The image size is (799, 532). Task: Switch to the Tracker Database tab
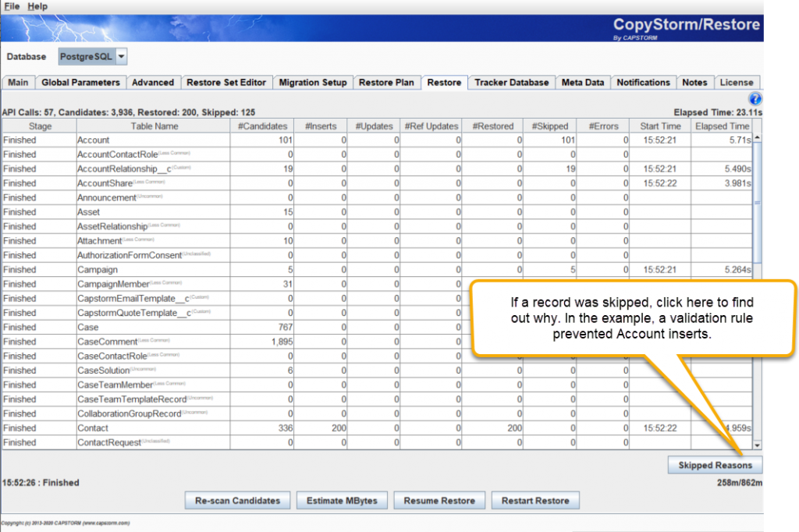point(512,83)
